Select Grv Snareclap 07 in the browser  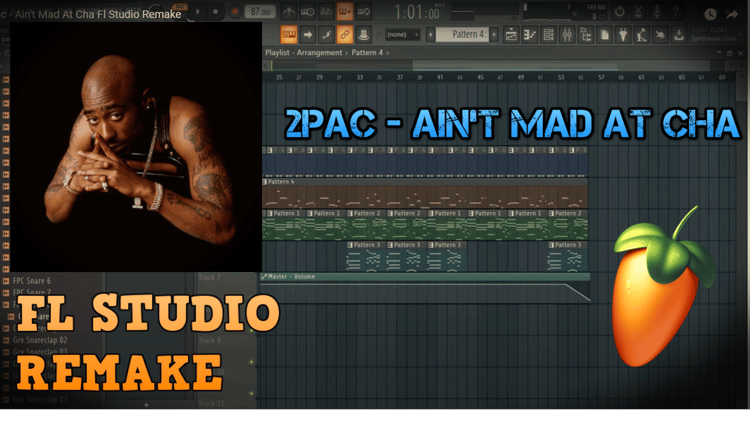pyautogui.click(x=40, y=399)
